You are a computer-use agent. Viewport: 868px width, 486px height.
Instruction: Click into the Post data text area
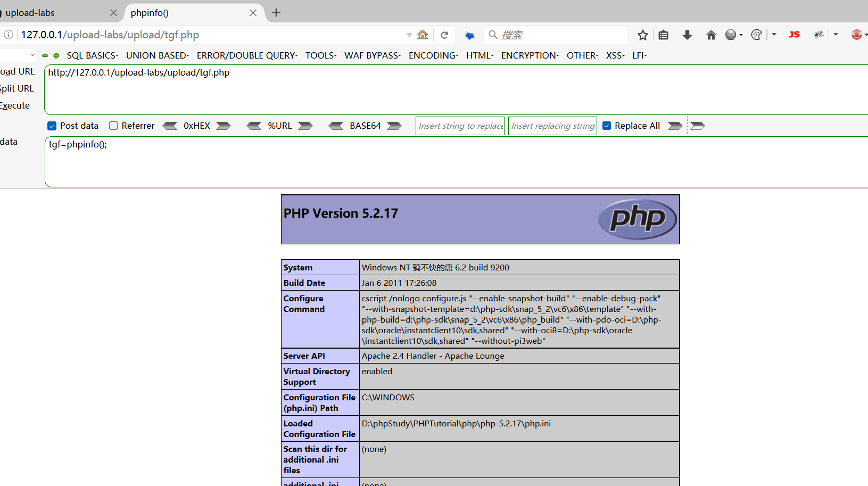coord(456,162)
